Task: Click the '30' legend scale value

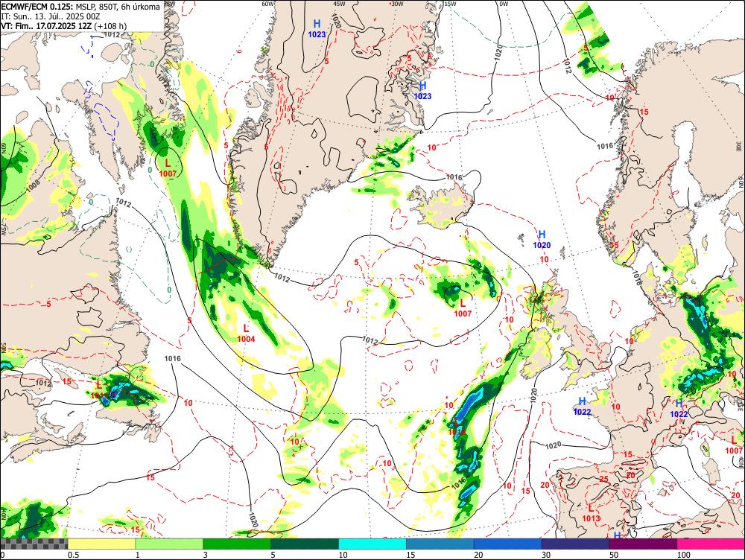Action: coord(546,555)
